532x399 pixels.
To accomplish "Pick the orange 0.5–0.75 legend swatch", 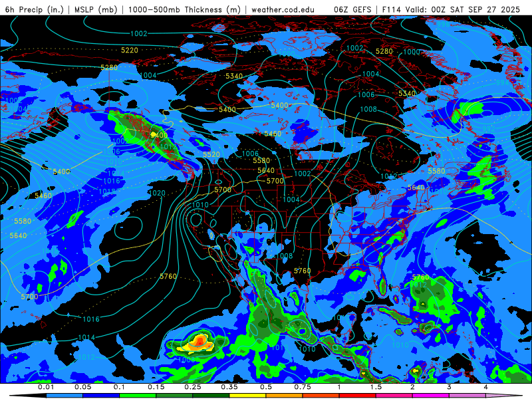I will pyautogui.click(x=284, y=396).
